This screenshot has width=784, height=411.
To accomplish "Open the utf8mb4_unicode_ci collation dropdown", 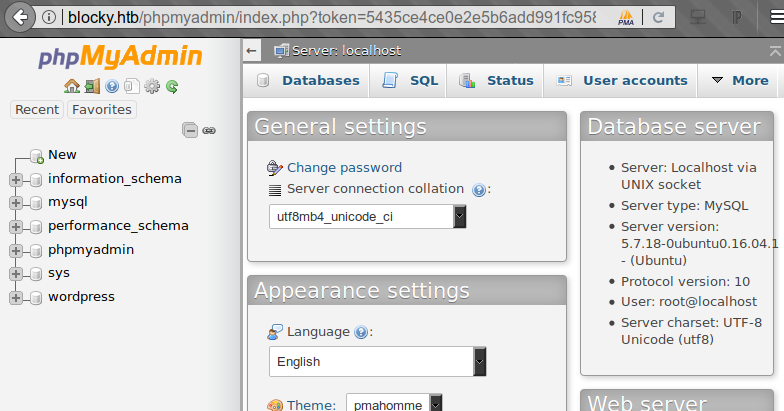I will coord(368,216).
